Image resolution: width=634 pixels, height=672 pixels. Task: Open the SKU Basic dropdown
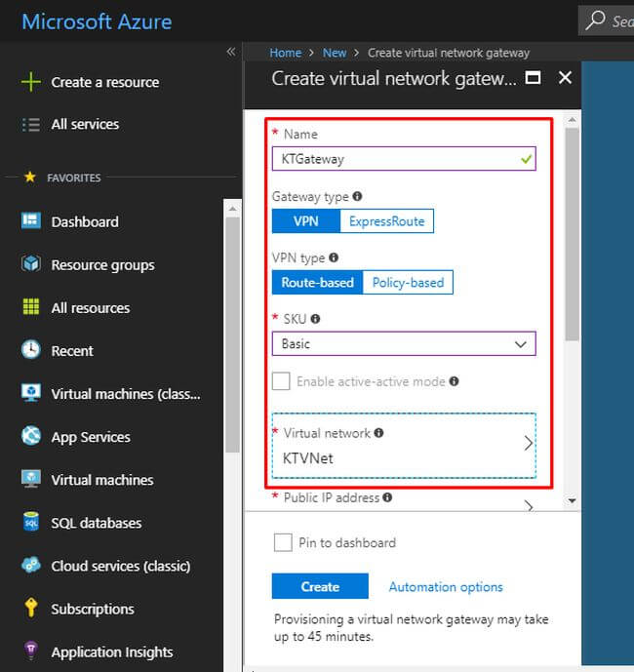coord(404,343)
